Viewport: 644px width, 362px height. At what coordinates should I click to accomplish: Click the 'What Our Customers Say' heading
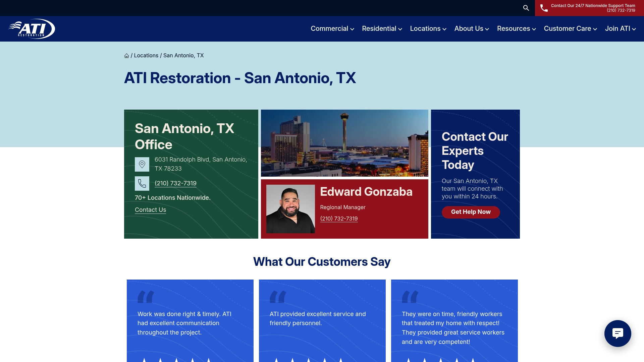tap(322, 262)
